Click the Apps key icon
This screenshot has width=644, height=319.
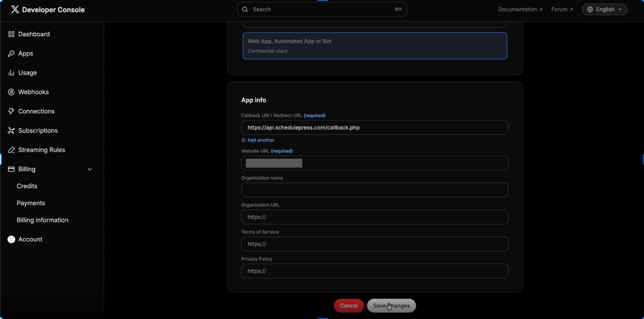click(11, 53)
